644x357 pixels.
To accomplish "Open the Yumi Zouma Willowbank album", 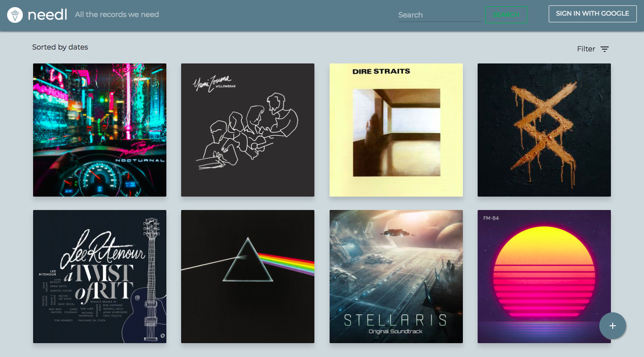I will (x=248, y=130).
